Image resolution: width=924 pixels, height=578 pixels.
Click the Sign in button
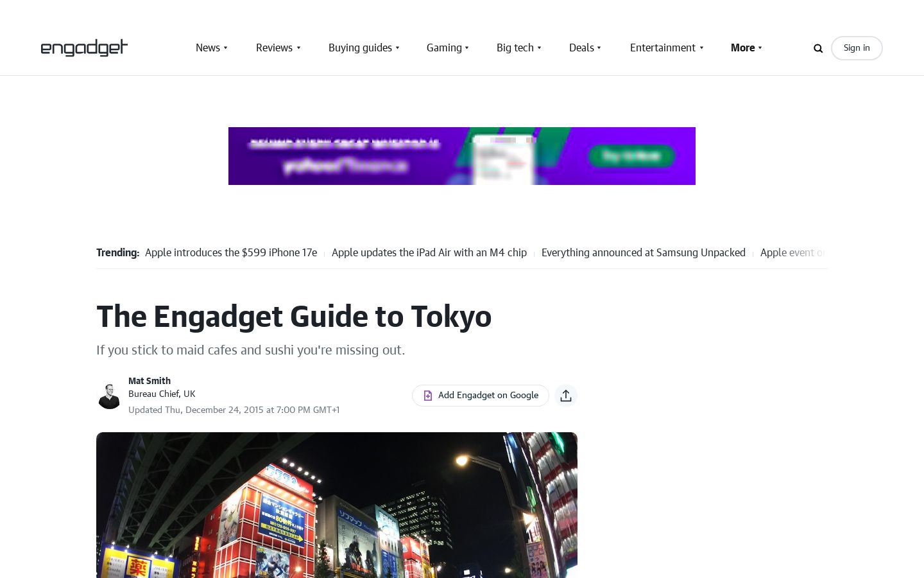(857, 48)
